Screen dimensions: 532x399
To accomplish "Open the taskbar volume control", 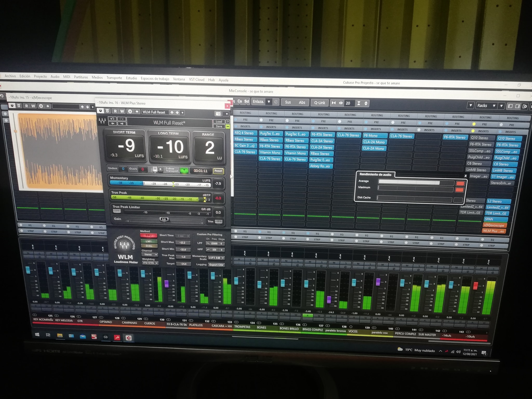I will 458,352.
